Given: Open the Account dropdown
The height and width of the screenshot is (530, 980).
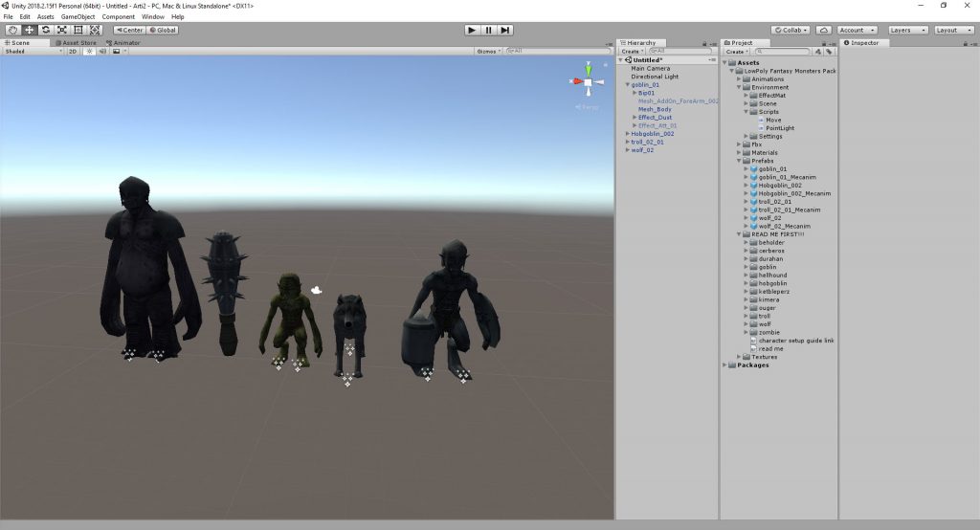Looking at the screenshot, I should pos(857,30).
